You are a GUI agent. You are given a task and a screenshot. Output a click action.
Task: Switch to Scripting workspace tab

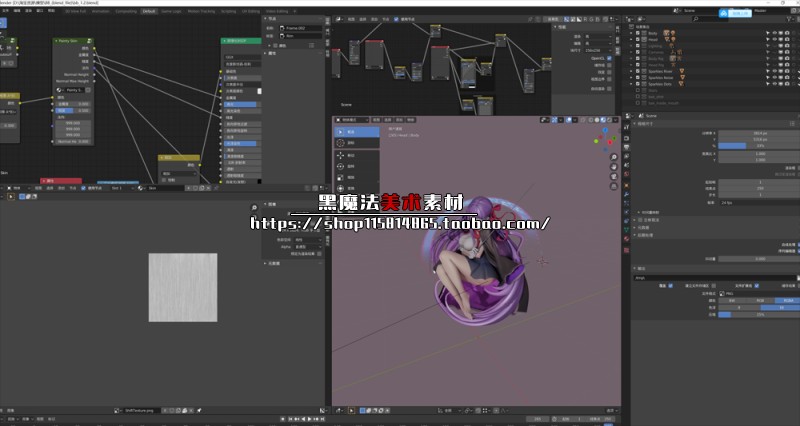229,11
